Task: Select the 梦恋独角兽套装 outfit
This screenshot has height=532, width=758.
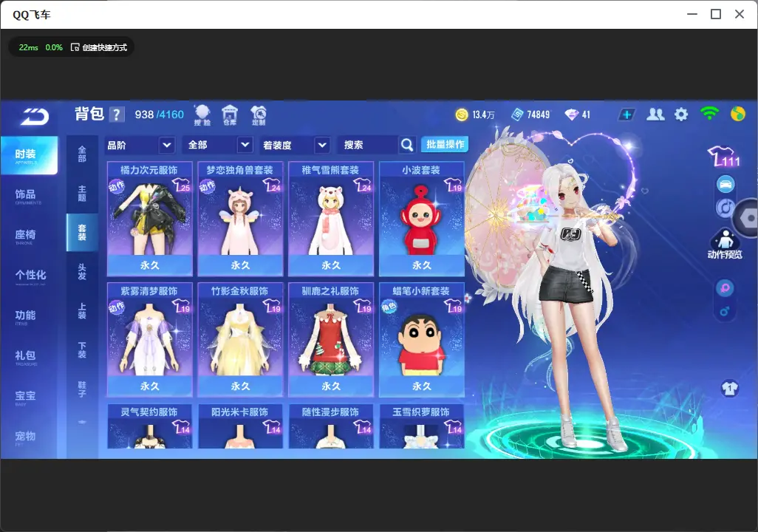Action: point(240,219)
